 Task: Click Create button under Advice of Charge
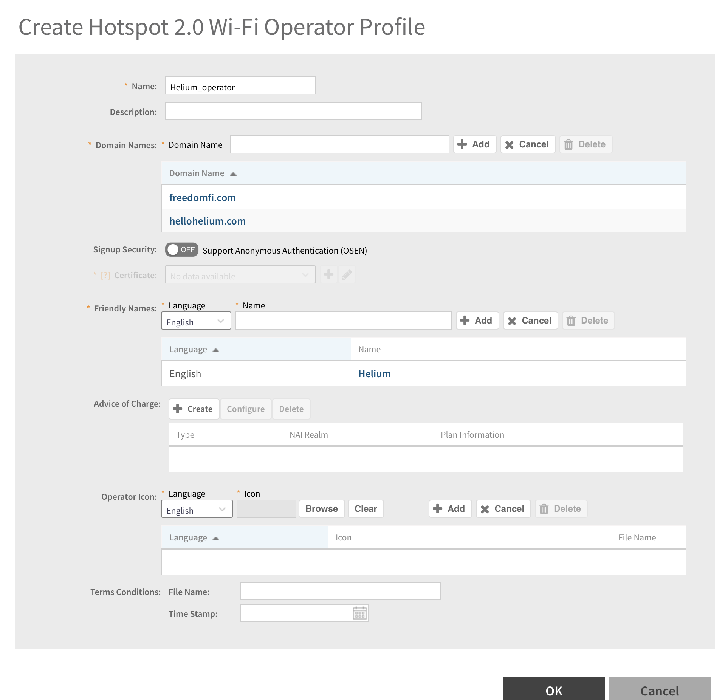click(194, 409)
